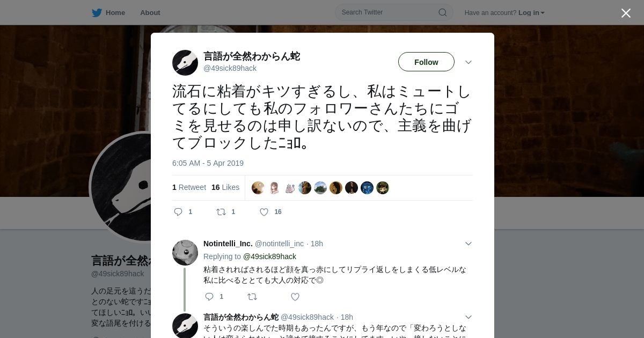
Task: Follow the @49sick89hack account
Action: pos(426,62)
